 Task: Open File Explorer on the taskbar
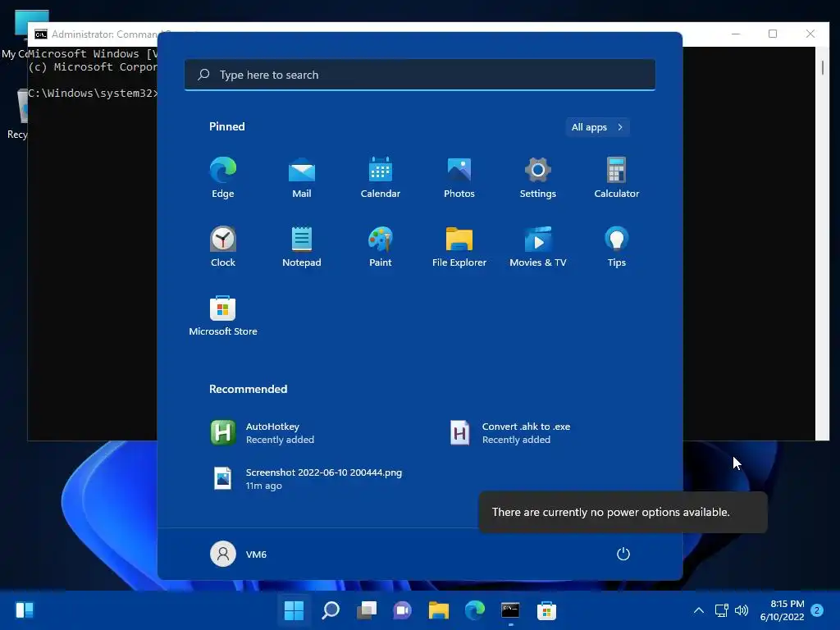tap(439, 610)
